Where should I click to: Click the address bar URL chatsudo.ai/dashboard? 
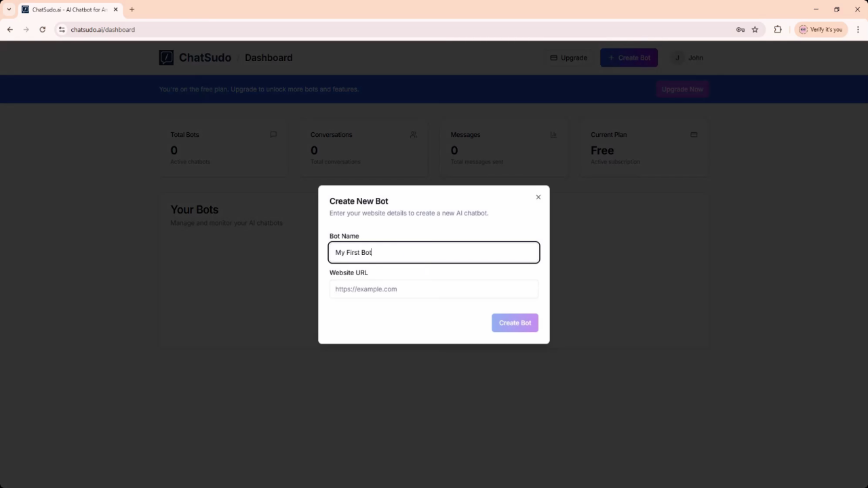(103, 30)
